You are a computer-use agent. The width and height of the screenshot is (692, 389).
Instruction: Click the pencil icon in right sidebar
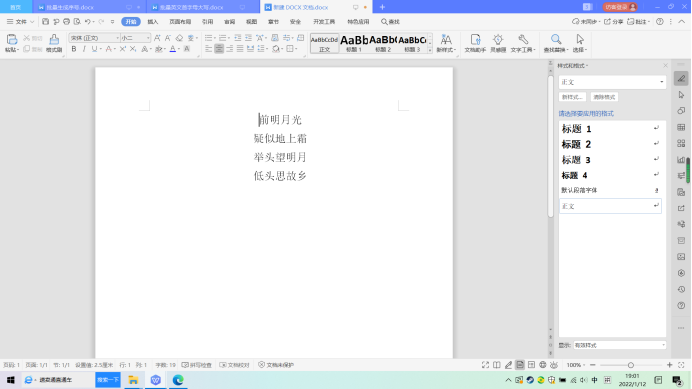click(681, 79)
